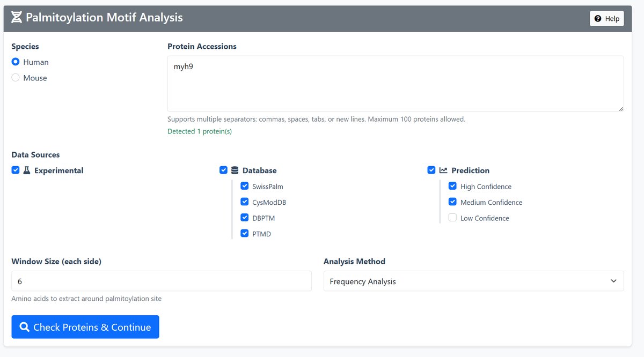This screenshot has height=357, width=644.
Task: Click inside the Window Size field
Action: (161, 281)
